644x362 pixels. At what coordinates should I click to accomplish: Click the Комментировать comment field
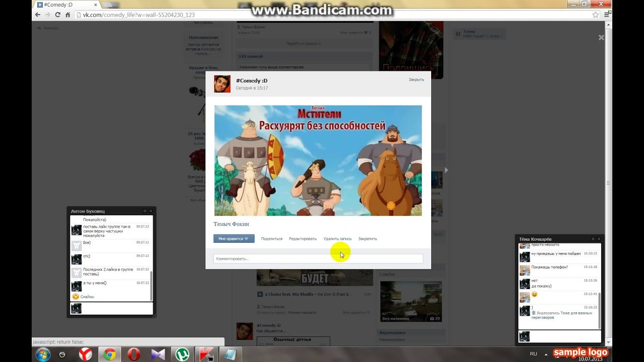point(318,258)
